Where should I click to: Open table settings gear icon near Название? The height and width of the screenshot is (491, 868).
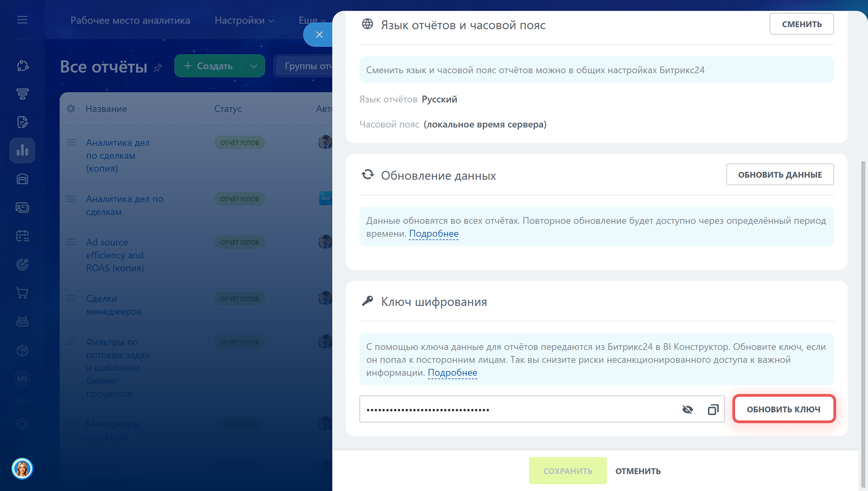[71, 109]
